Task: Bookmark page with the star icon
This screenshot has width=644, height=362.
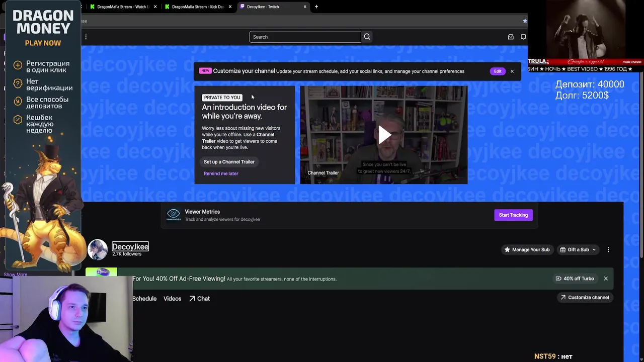Action: pyautogui.click(x=525, y=21)
